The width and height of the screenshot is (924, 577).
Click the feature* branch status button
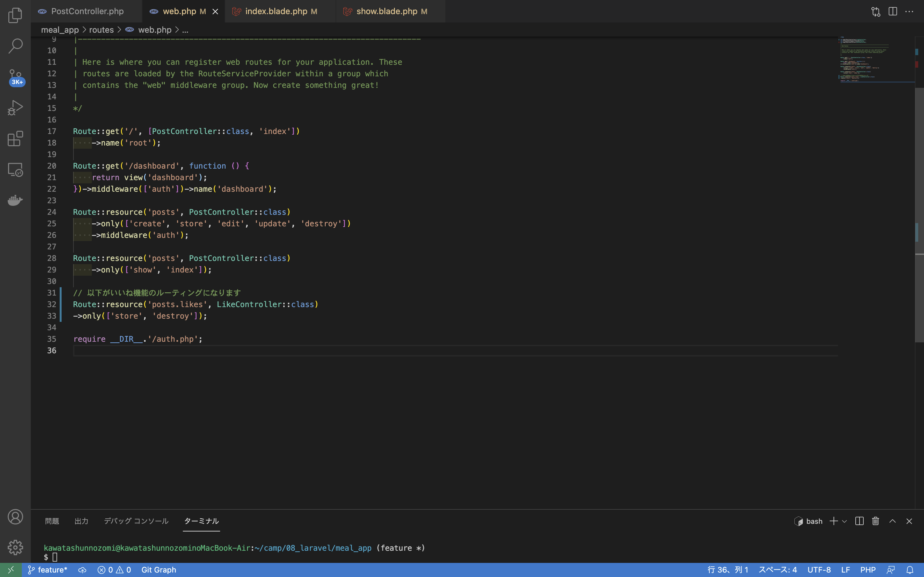pyautogui.click(x=48, y=570)
